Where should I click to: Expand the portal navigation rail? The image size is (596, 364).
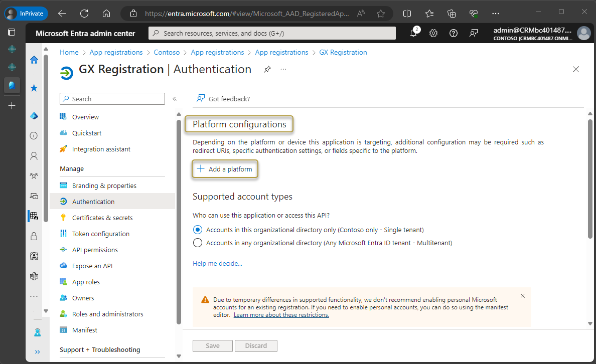(37, 351)
